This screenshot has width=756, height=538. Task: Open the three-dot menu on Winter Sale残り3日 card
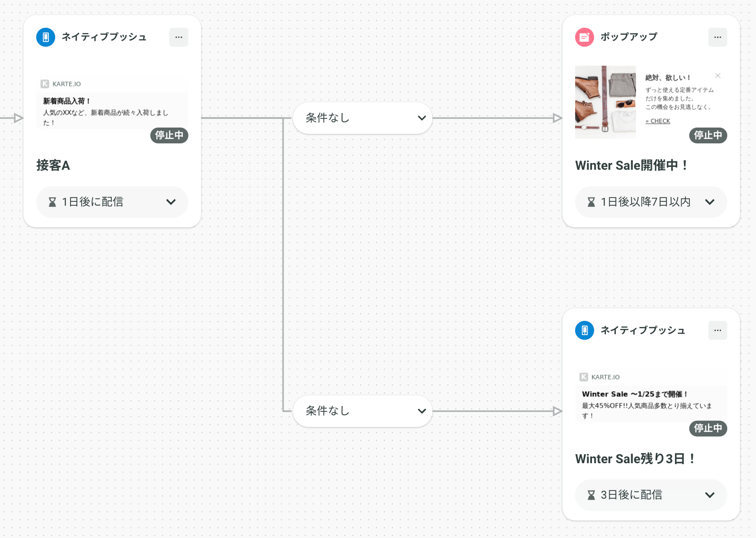click(x=718, y=330)
